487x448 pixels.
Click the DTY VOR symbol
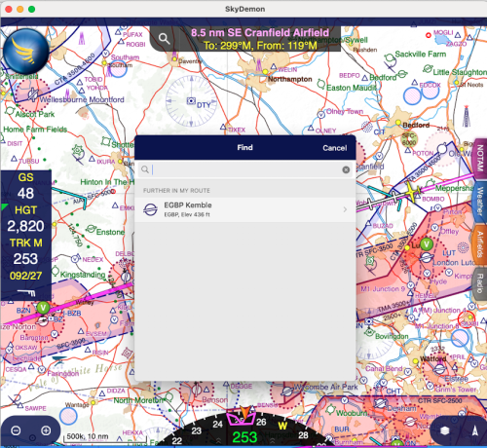click(191, 101)
